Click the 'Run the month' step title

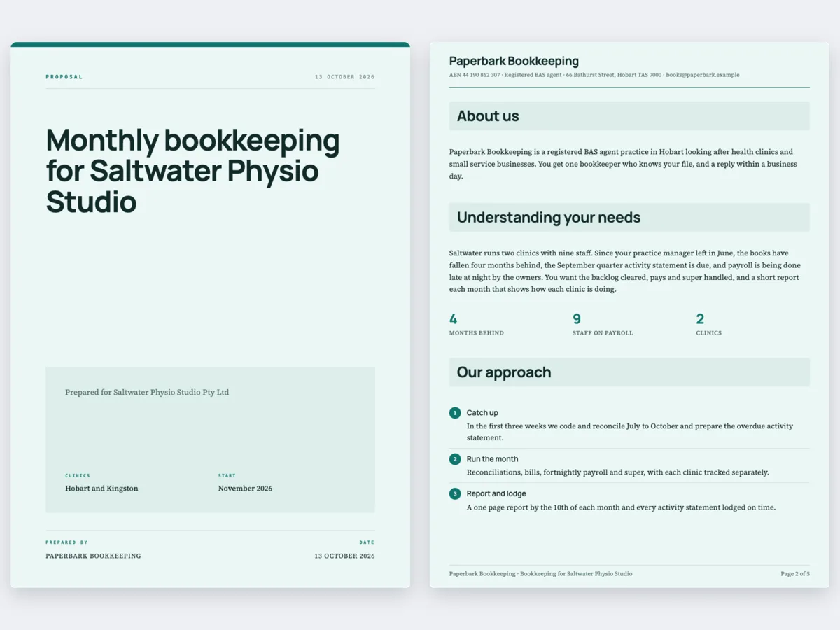click(493, 459)
